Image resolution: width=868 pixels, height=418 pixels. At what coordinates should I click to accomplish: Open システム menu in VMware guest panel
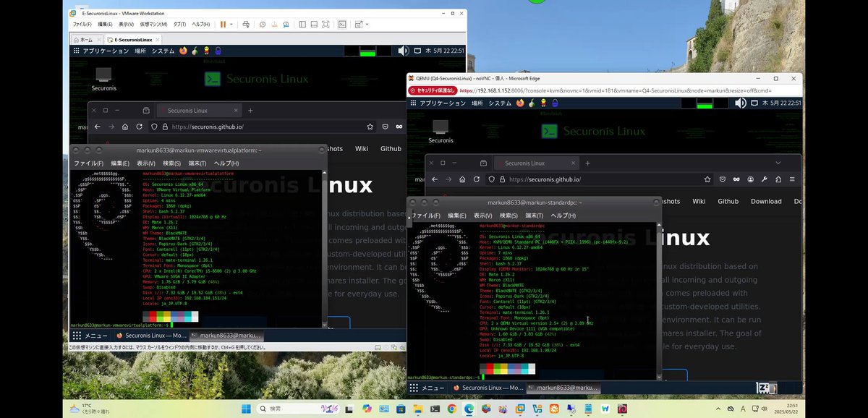click(x=163, y=51)
